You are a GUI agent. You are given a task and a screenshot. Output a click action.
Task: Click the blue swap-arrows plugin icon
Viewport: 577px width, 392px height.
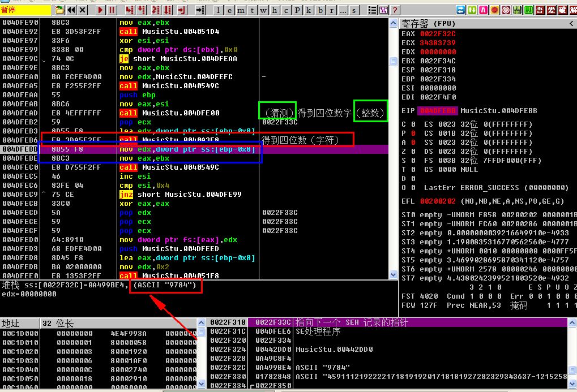461,10
